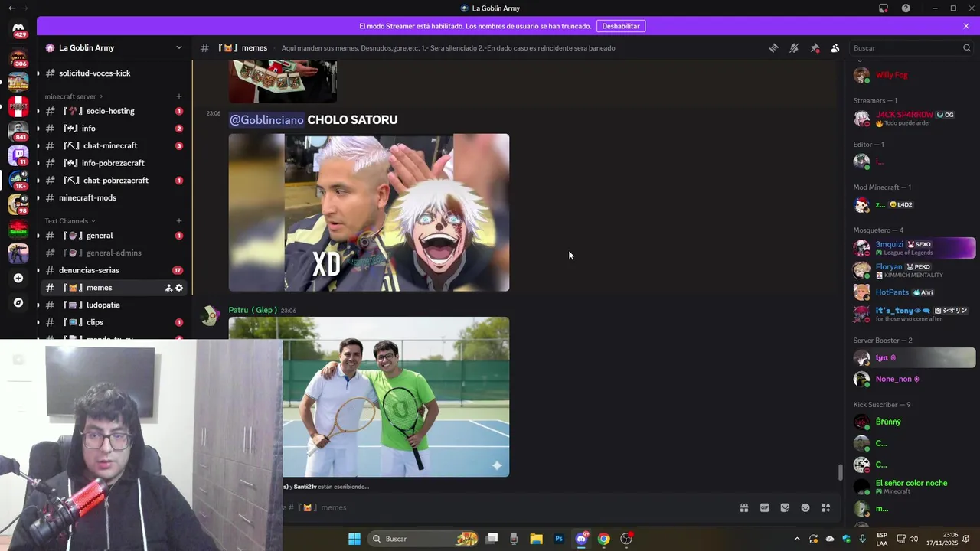Disable Streamer mode via Deshabilitar button
This screenshot has width=980, height=551.
(620, 26)
